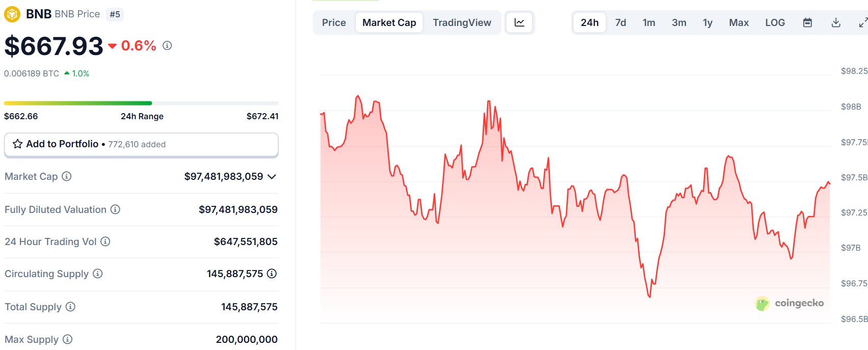The height and width of the screenshot is (350, 868).
Task: Open the calendar date range picker
Action: click(807, 22)
